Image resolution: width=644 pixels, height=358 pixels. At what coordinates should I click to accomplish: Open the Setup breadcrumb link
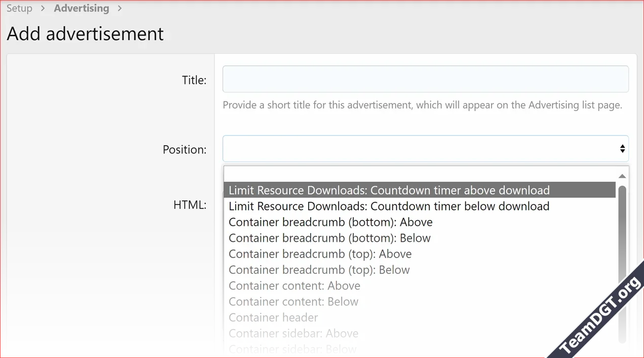click(x=19, y=8)
